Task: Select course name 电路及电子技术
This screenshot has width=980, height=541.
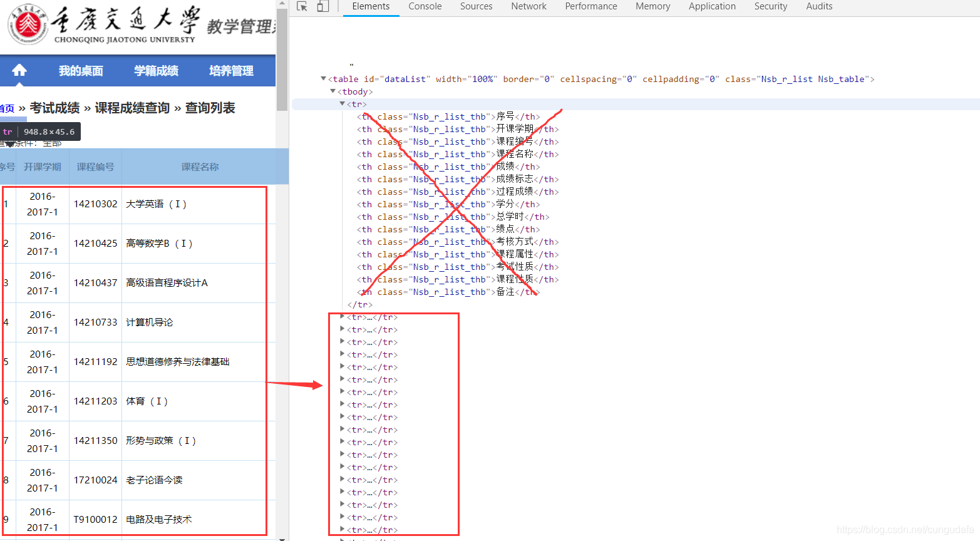Action: point(158,520)
